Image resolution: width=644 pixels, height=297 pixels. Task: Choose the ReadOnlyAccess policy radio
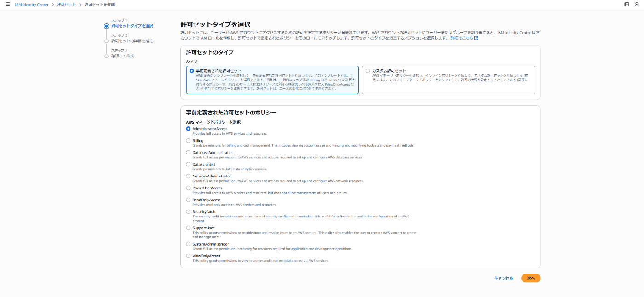(x=188, y=200)
